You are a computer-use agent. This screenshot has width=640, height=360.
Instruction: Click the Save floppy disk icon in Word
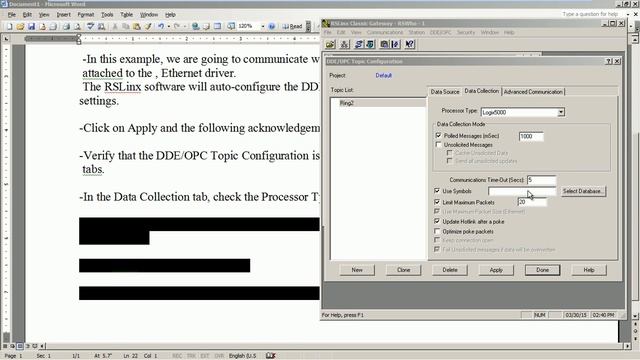point(31,26)
